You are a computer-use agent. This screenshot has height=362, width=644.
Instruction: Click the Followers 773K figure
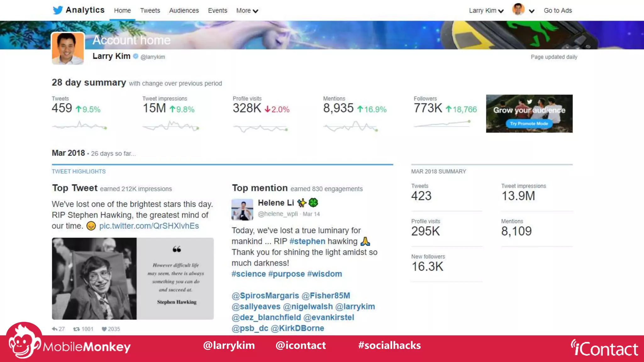click(428, 108)
